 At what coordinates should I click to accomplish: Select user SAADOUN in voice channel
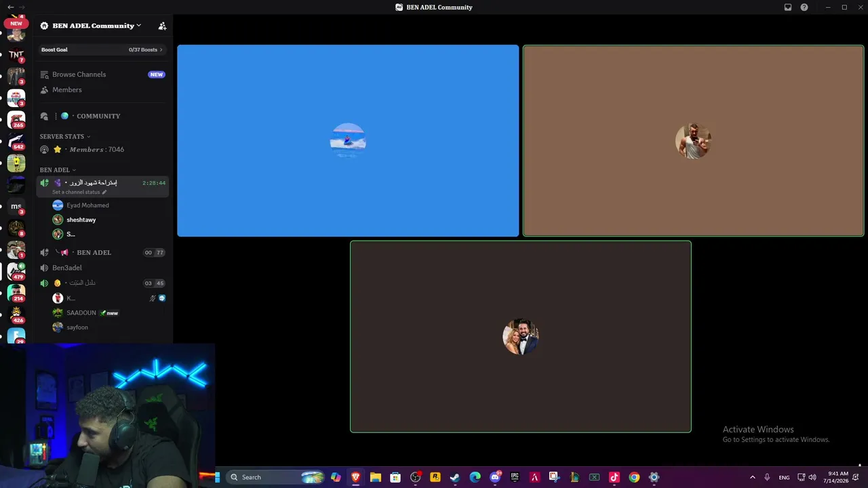[x=108, y=312]
